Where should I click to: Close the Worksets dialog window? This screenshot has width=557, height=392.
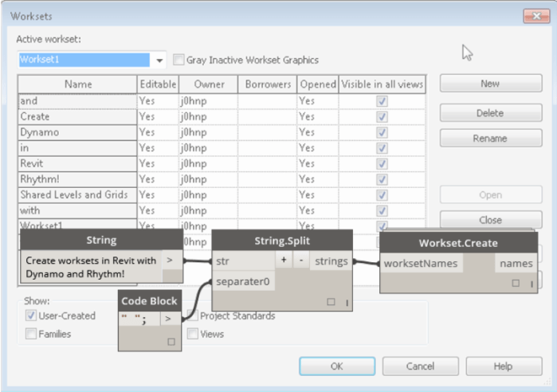click(532, 16)
